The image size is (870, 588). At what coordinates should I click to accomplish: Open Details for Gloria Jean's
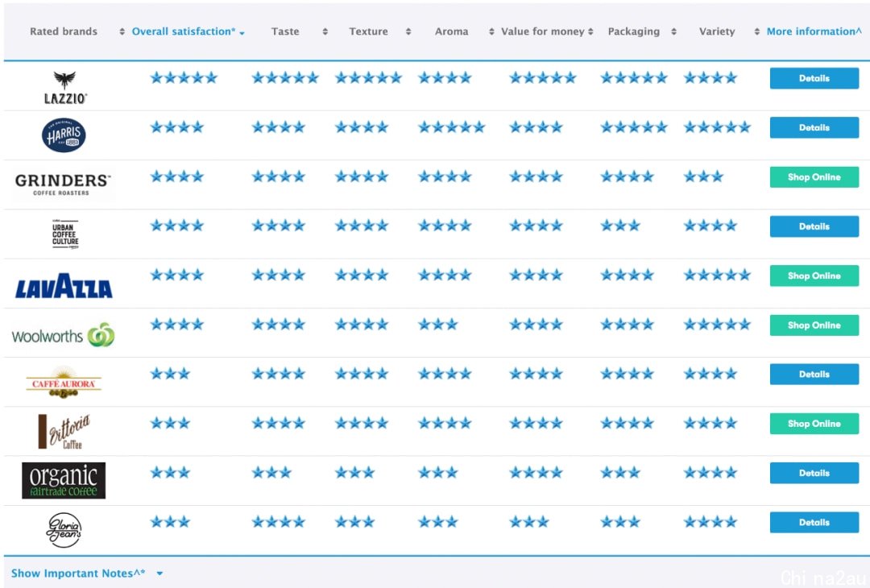tap(814, 523)
